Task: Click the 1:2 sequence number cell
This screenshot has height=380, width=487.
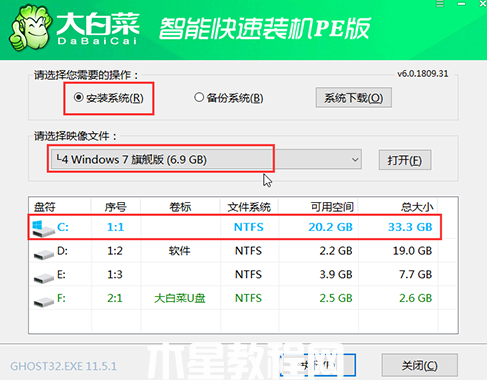Action: [x=115, y=251]
